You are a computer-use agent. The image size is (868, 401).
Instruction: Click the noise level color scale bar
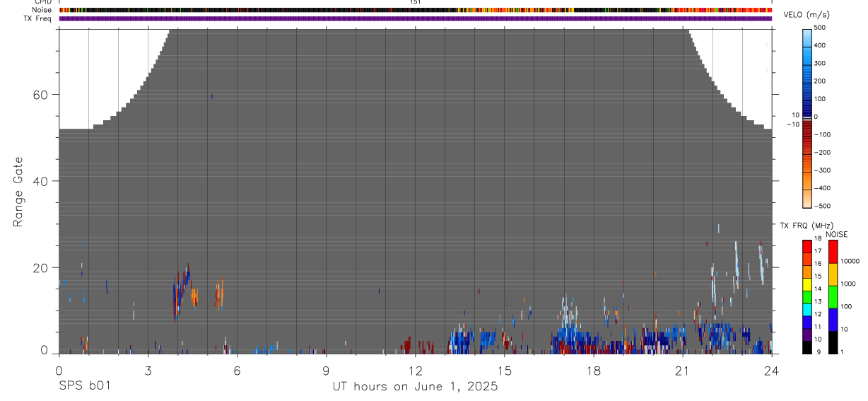point(833,297)
